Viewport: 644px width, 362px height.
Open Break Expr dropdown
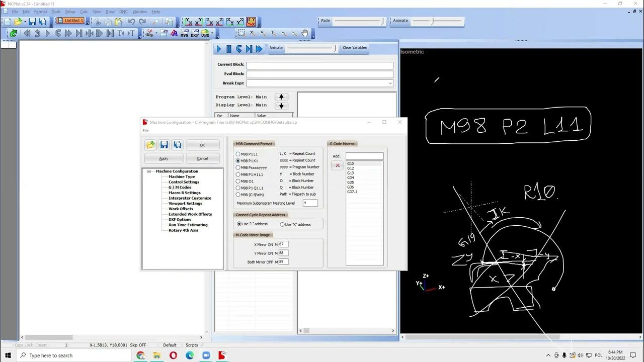(390, 83)
